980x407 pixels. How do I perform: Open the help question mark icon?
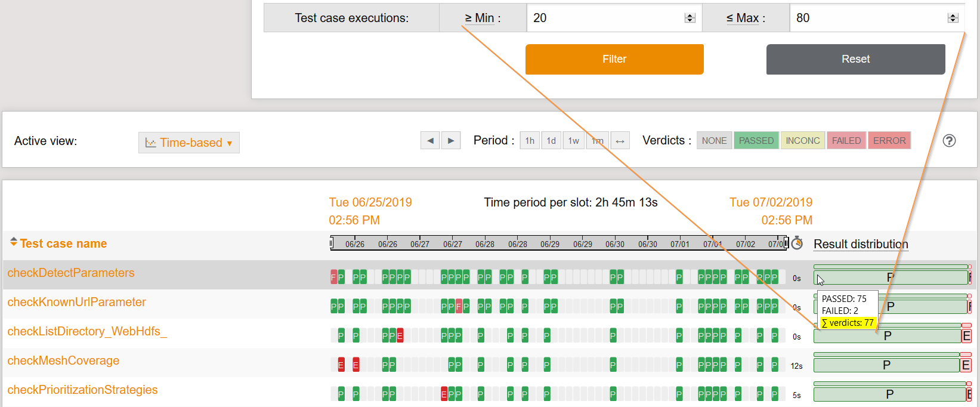[x=949, y=141]
